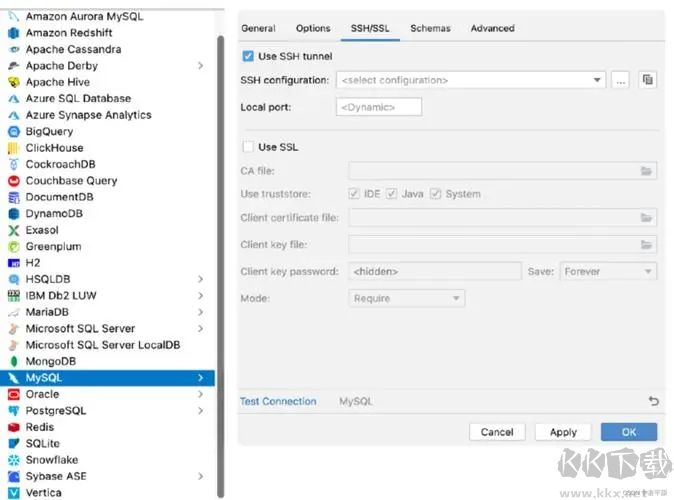
Task: Click the database list vertical scrollbar
Action: (221, 267)
